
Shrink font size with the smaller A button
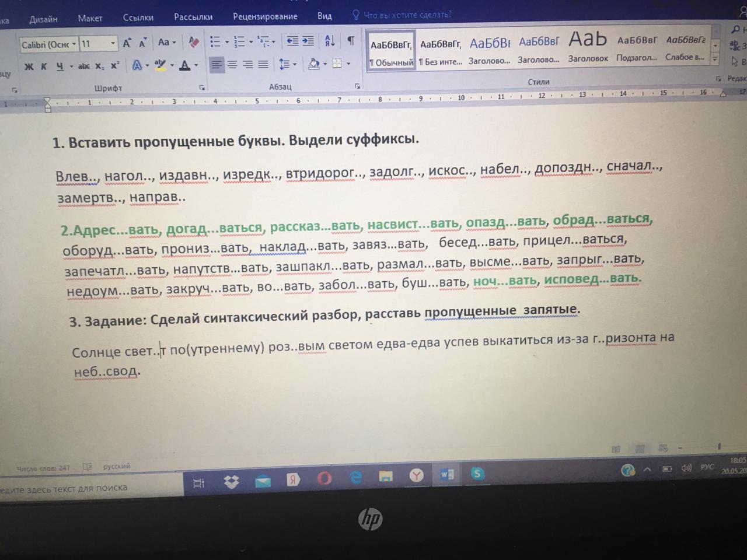coord(142,43)
